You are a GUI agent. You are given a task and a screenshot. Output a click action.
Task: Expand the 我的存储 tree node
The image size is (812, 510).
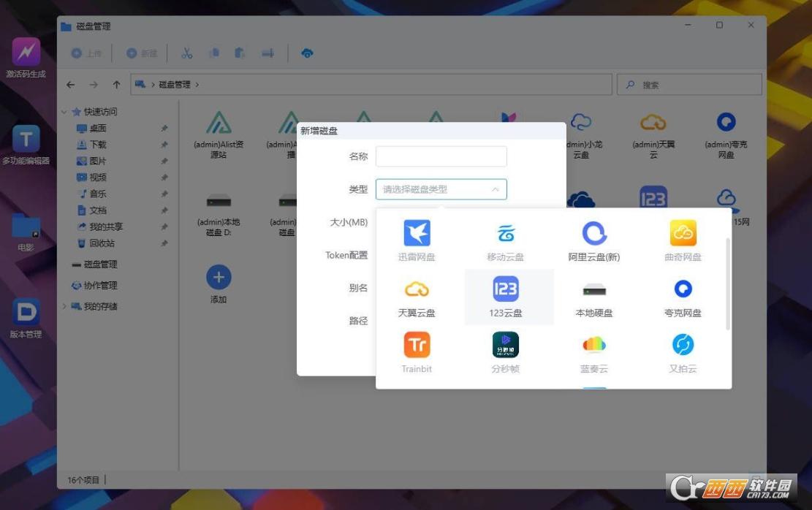[x=64, y=307]
